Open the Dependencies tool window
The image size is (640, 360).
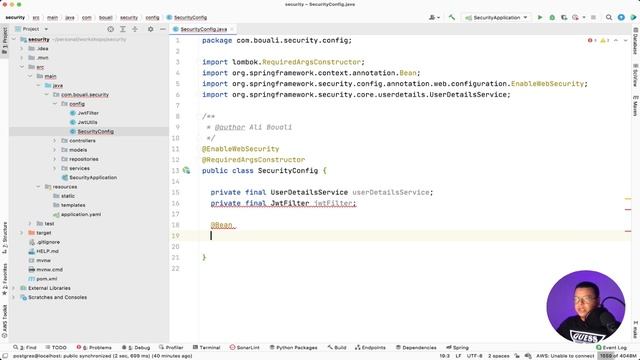(x=416, y=347)
